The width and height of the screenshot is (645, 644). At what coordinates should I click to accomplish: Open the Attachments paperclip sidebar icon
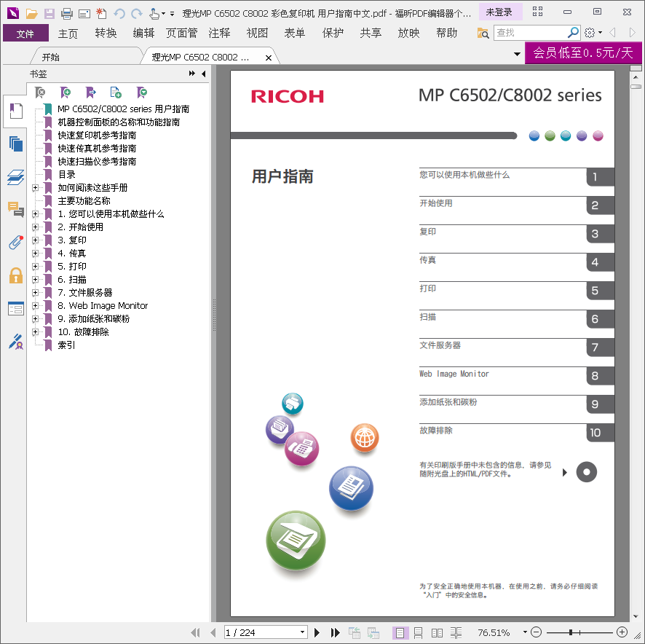[x=15, y=243]
